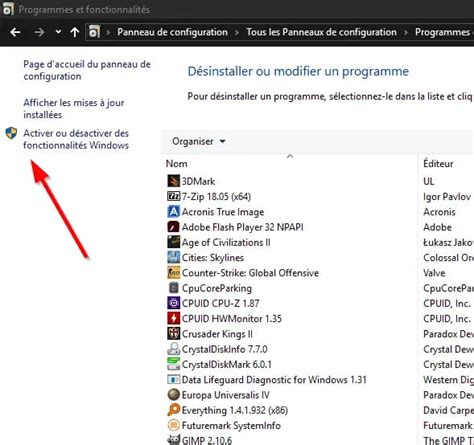Image resolution: width=474 pixels, height=445 pixels.
Task: Click the 7-Zip 18.05 icon
Action: click(x=173, y=196)
